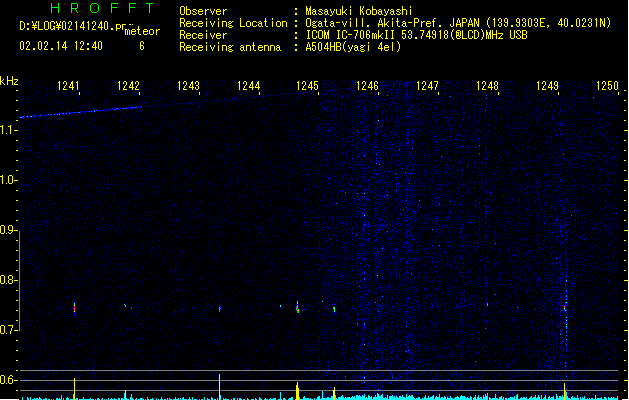629x400 pixels.
Task: Click the meteor echo just after 1241
Action: [74, 308]
